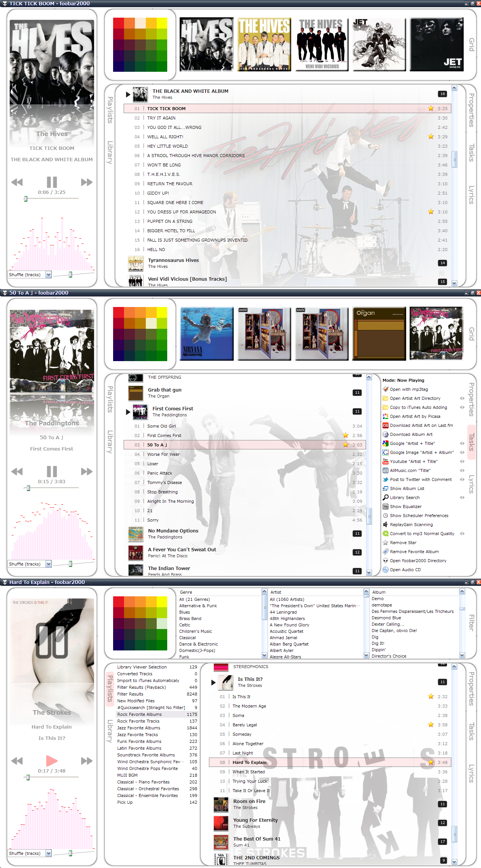Click Copy to iTunes Auto Adding icon

(385, 407)
